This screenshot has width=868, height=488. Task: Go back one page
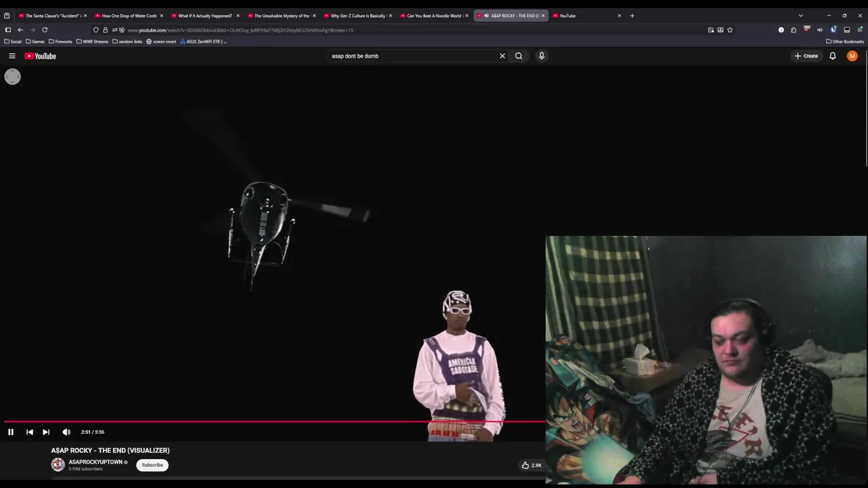[x=20, y=30]
